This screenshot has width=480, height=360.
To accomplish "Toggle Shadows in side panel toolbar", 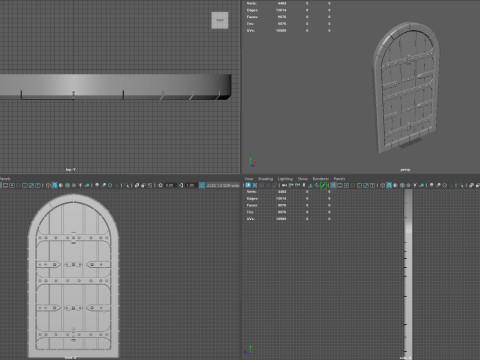I will pyautogui.click(x=421, y=185).
